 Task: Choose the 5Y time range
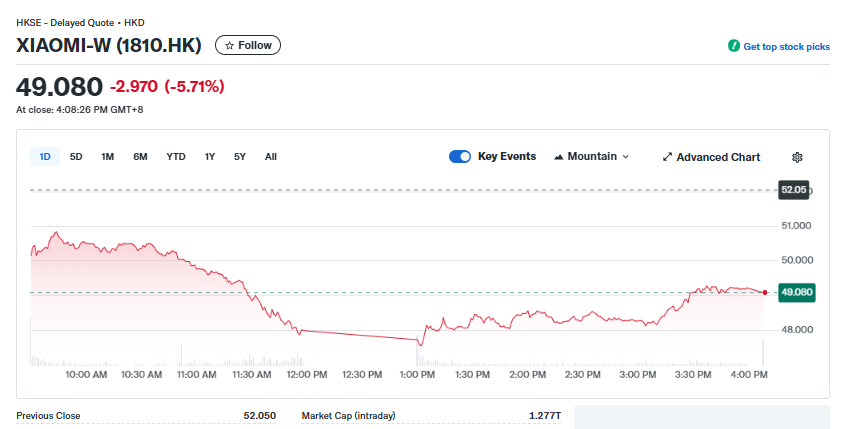point(240,157)
